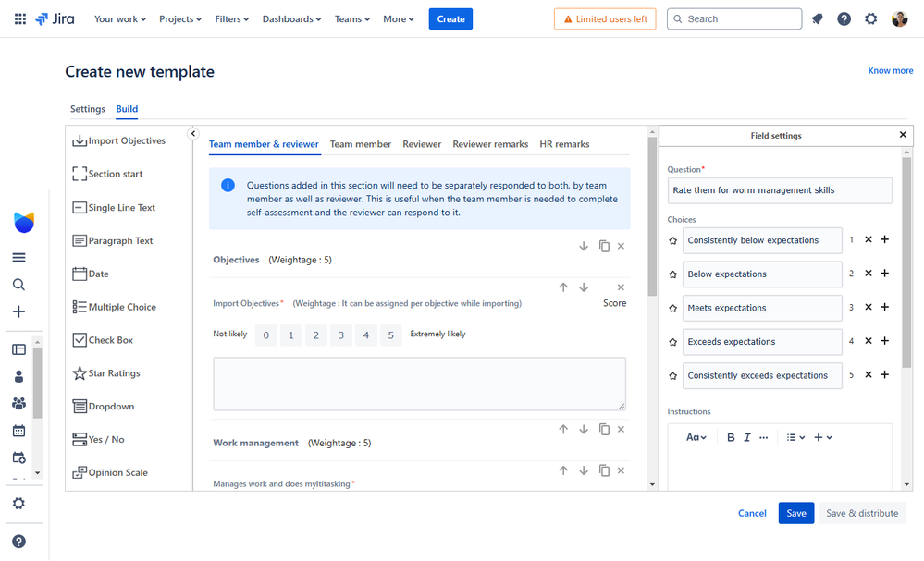The width and height of the screenshot is (924, 561).
Task: Add choice after 'Exceeds expectations'
Action: pyautogui.click(x=884, y=341)
